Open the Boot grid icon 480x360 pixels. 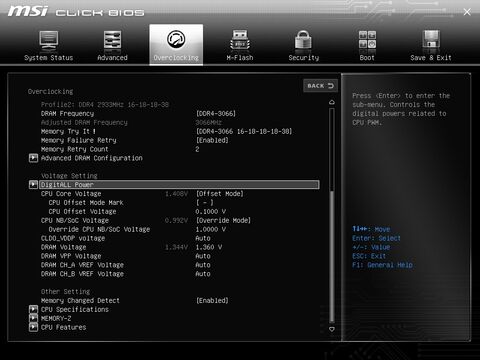coord(367,40)
